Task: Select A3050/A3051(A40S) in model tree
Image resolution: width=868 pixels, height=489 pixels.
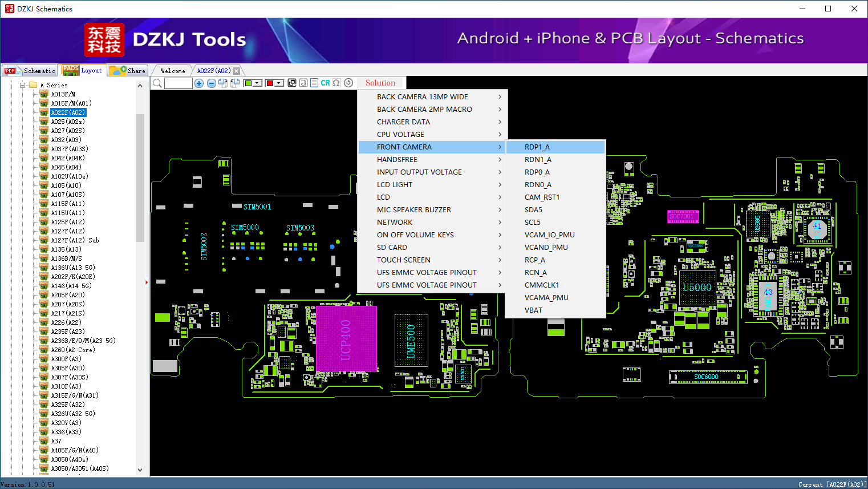Action: click(x=80, y=468)
